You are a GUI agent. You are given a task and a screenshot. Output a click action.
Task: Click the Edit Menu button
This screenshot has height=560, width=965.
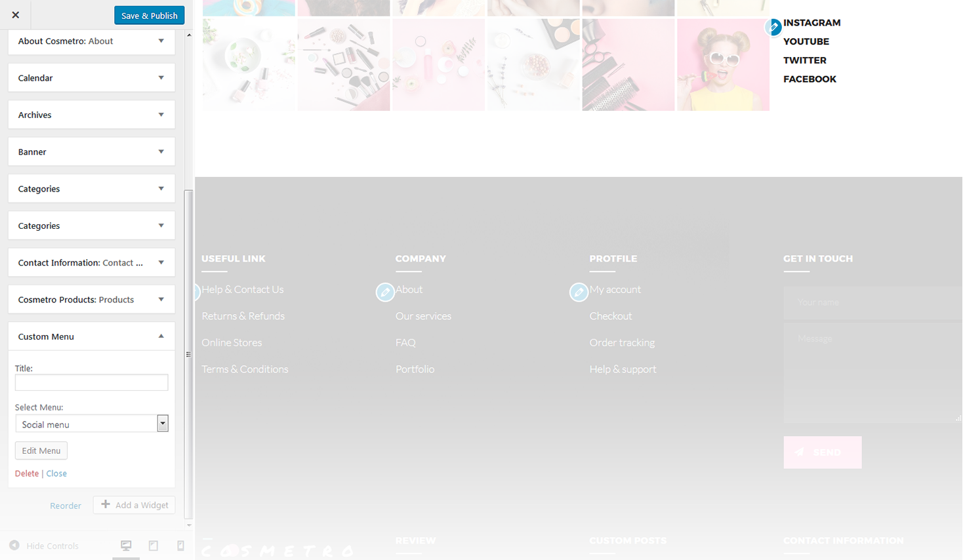click(x=41, y=450)
